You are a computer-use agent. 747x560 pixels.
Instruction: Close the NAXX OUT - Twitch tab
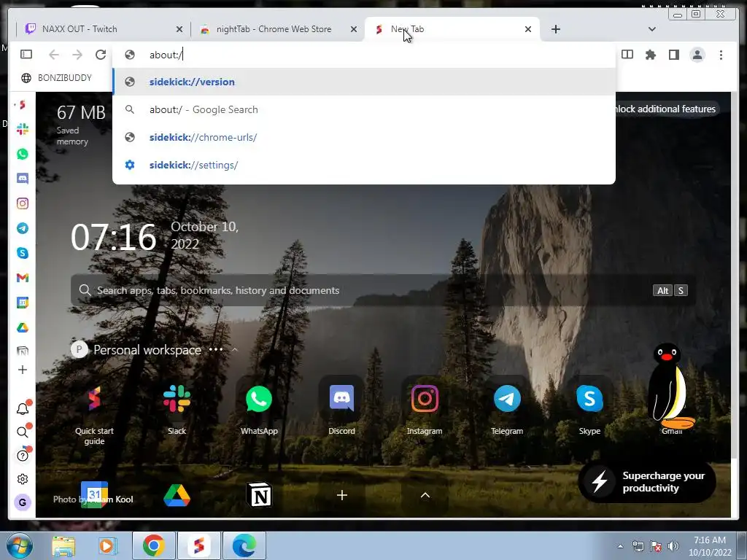pos(179,29)
